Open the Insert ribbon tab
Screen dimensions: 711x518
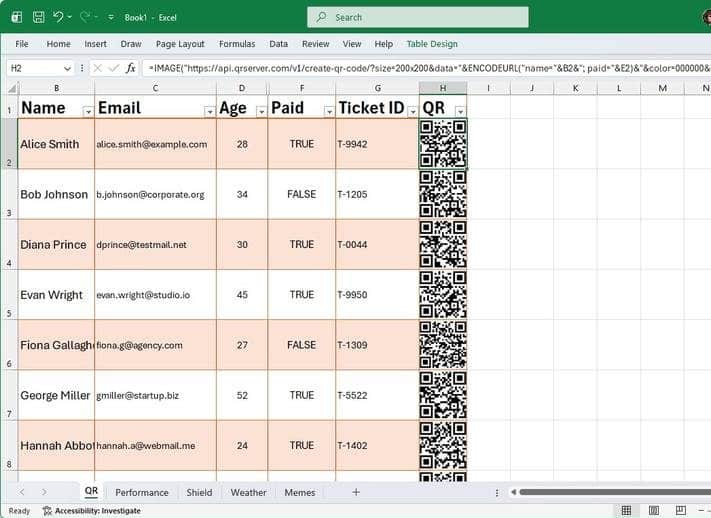point(95,44)
